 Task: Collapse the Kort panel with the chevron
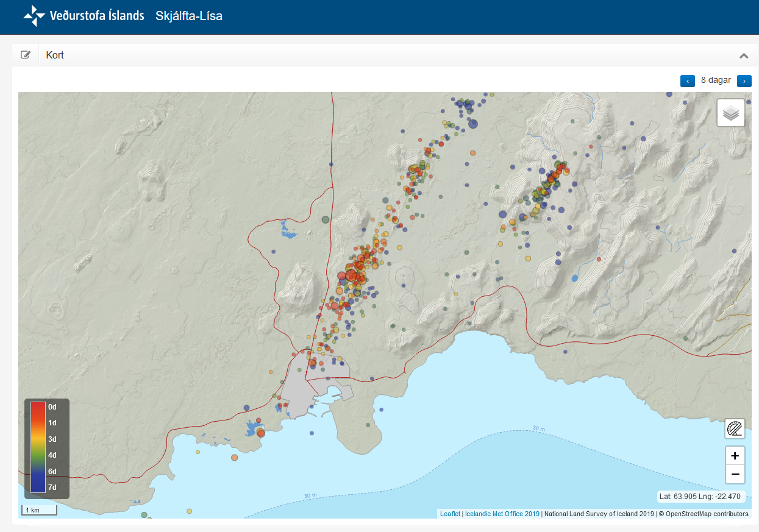[743, 55]
